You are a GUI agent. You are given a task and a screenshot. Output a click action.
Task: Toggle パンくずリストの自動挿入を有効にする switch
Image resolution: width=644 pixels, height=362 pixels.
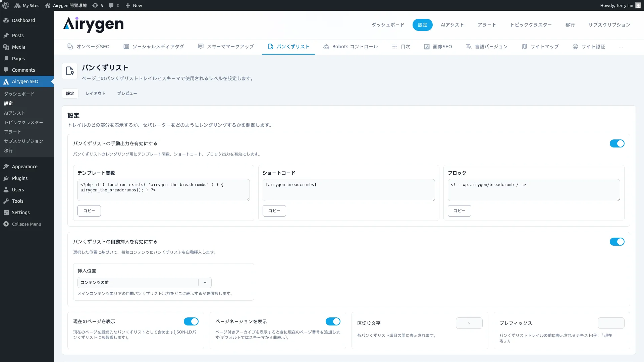(617, 242)
